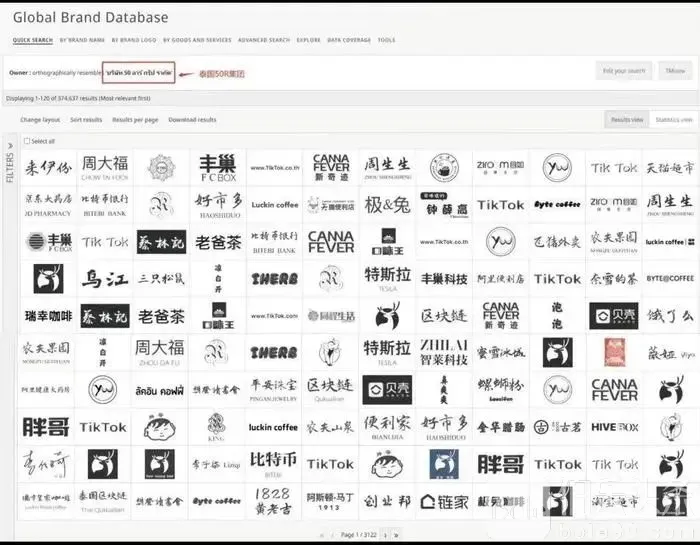The height and width of the screenshot is (545, 700).
Task: Open the 平安珠宝 brand result
Action: [274, 390]
